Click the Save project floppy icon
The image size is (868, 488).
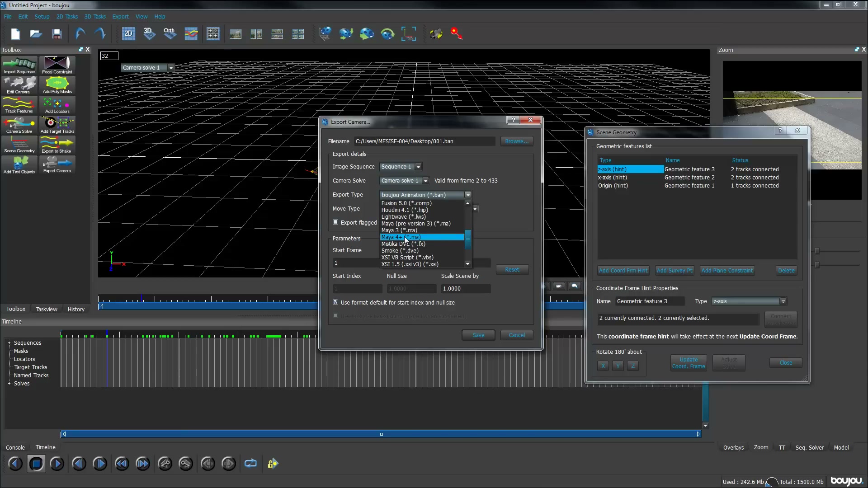click(x=57, y=34)
